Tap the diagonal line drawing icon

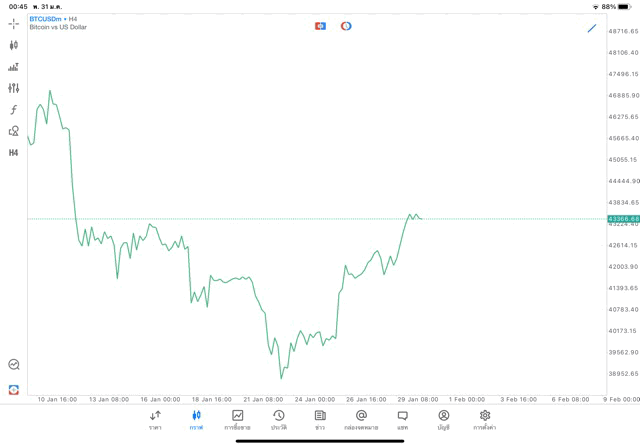click(x=591, y=28)
